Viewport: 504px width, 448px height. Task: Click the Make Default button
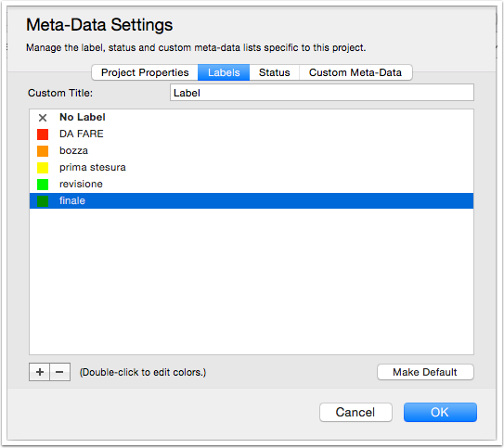[425, 372]
